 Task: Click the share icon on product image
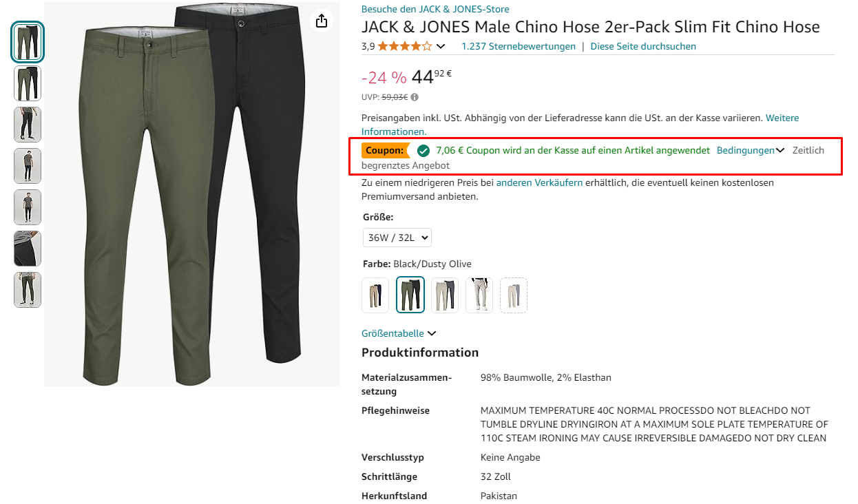tap(322, 21)
